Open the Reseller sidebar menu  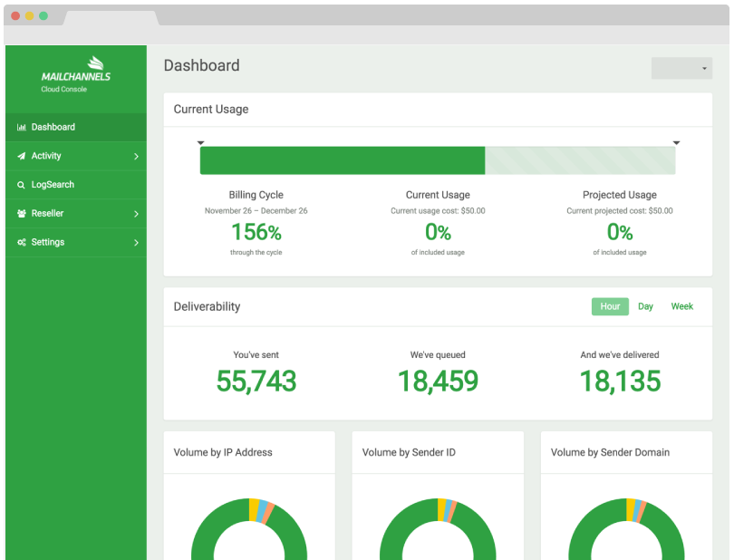(x=76, y=214)
